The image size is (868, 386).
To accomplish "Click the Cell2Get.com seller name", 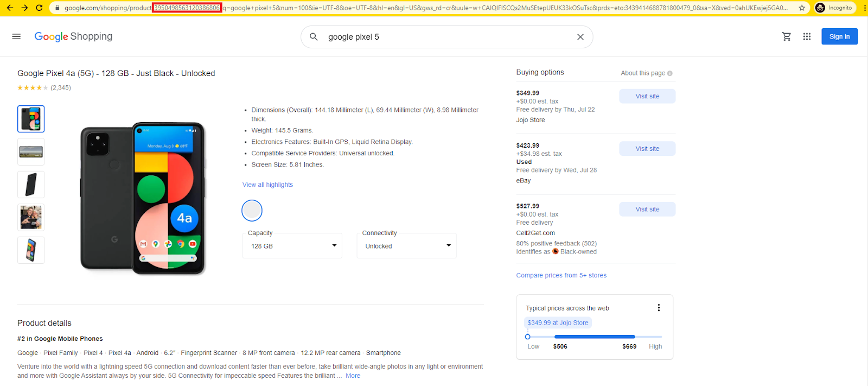I will [535, 233].
